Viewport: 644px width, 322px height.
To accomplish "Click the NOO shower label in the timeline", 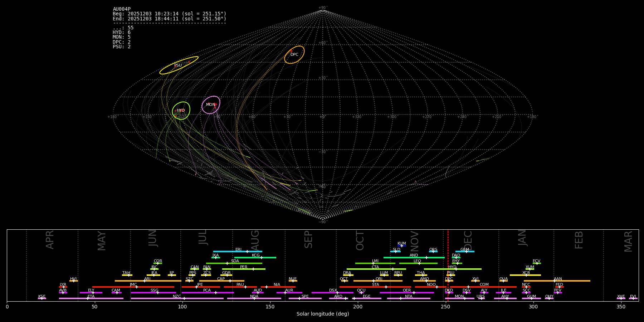I will pos(431,285).
